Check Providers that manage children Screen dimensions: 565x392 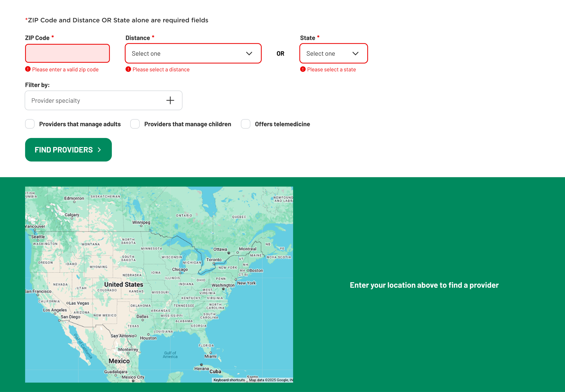tap(135, 124)
